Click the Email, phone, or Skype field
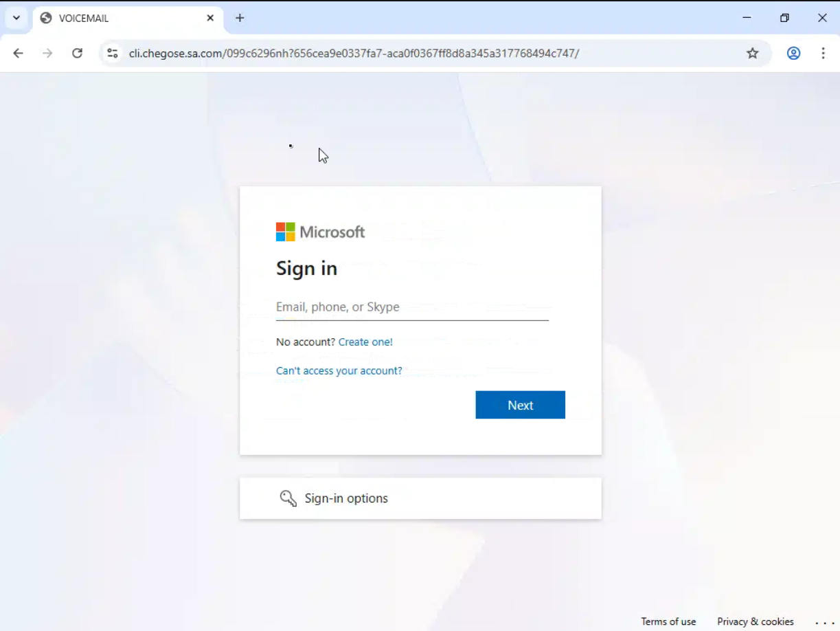 [412, 307]
